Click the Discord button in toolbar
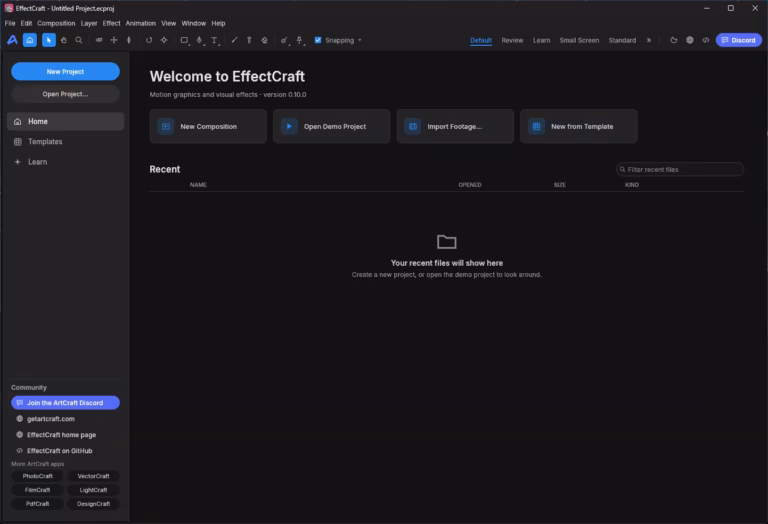Screen dimensions: 768x524 (x=739, y=40)
